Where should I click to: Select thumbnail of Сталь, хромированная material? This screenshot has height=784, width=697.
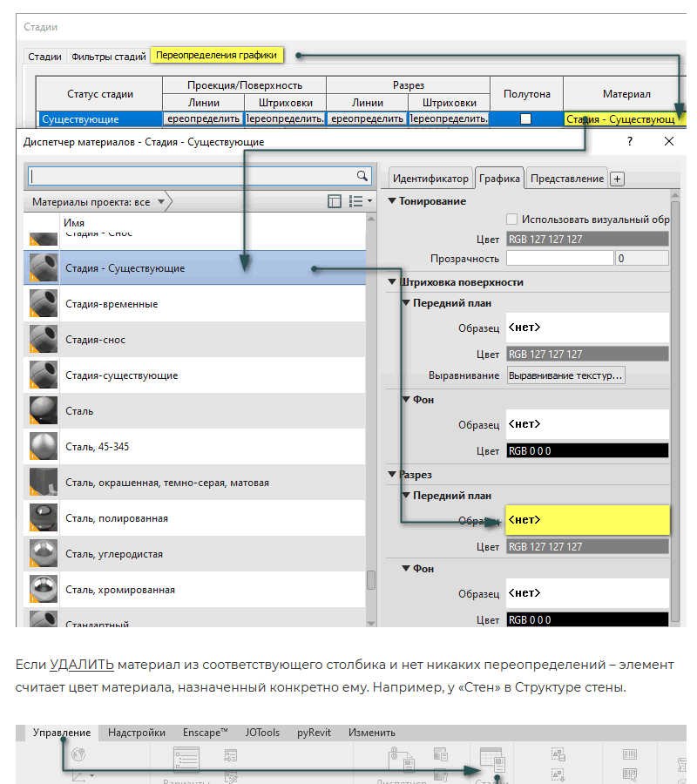coord(43,589)
